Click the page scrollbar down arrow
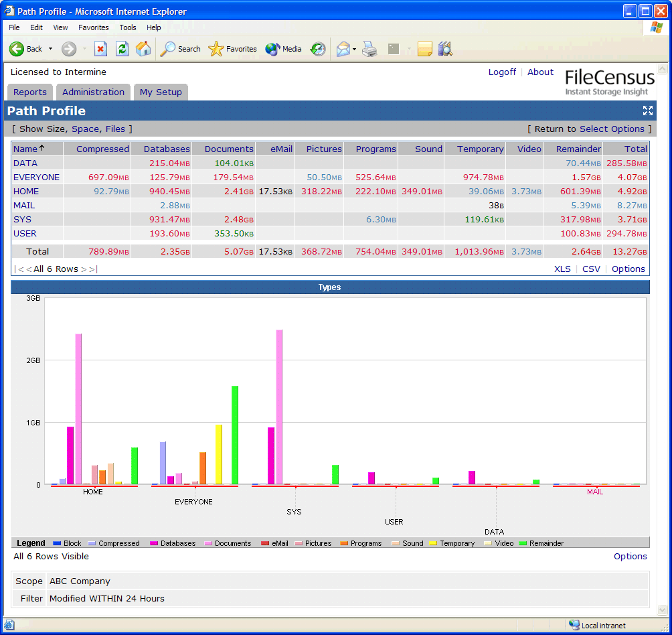 tap(662, 610)
